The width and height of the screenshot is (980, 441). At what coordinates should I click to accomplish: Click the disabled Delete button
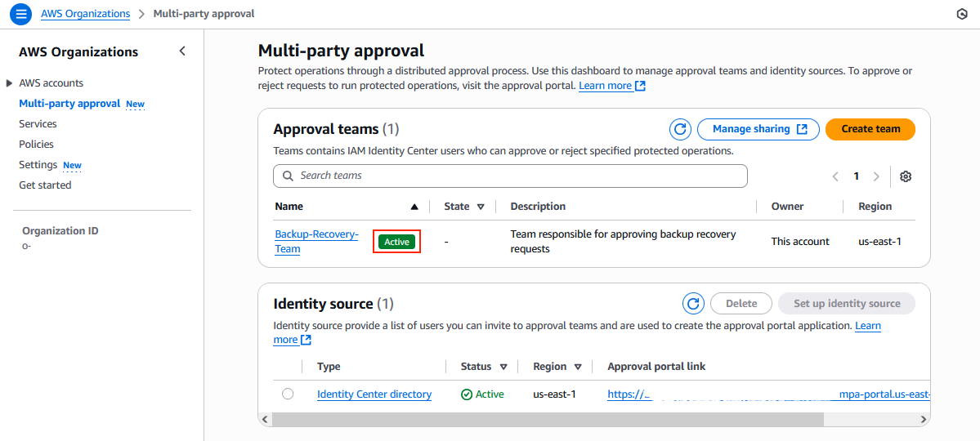click(x=741, y=304)
